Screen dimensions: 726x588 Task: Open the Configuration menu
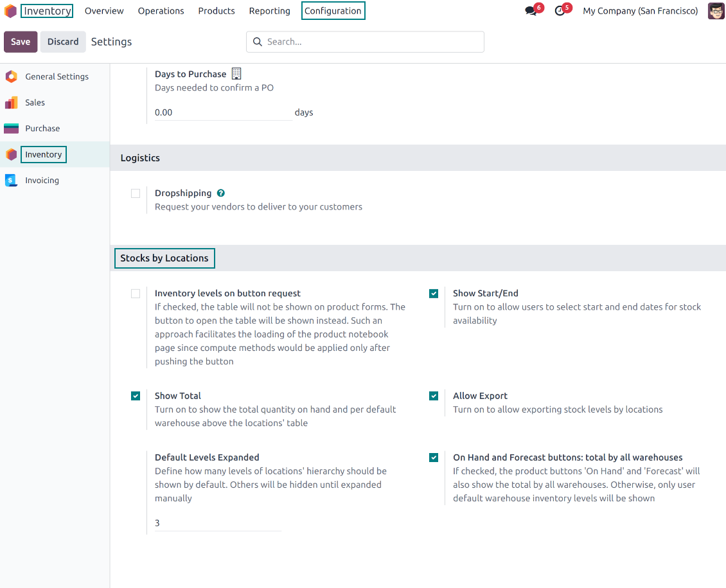click(x=333, y=11)
